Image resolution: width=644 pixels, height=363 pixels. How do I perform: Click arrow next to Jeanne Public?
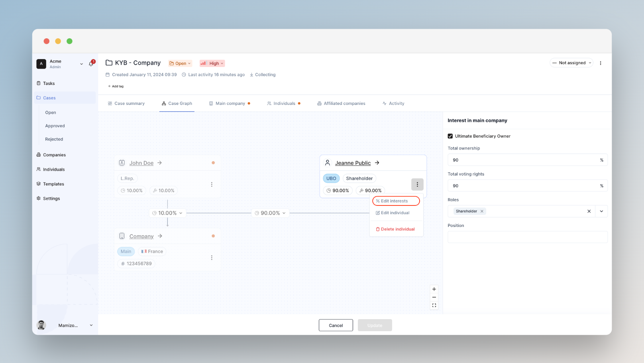click(377, 163)
